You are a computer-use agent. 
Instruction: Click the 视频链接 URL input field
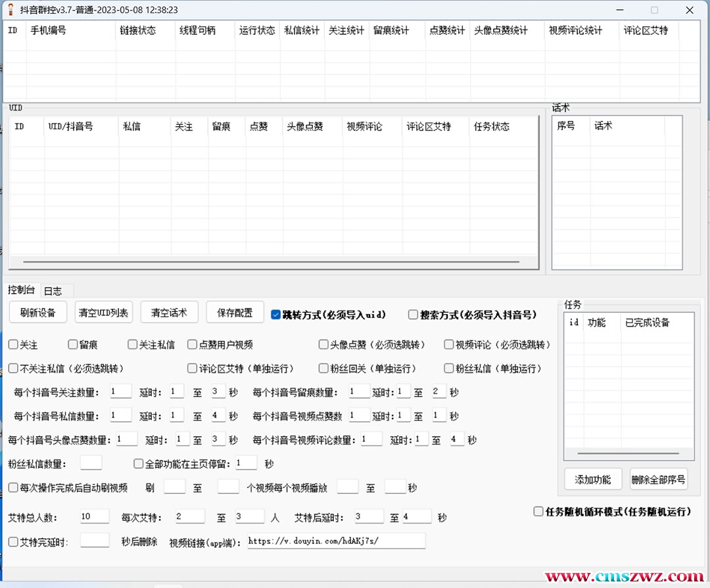(x=336, y=541)
